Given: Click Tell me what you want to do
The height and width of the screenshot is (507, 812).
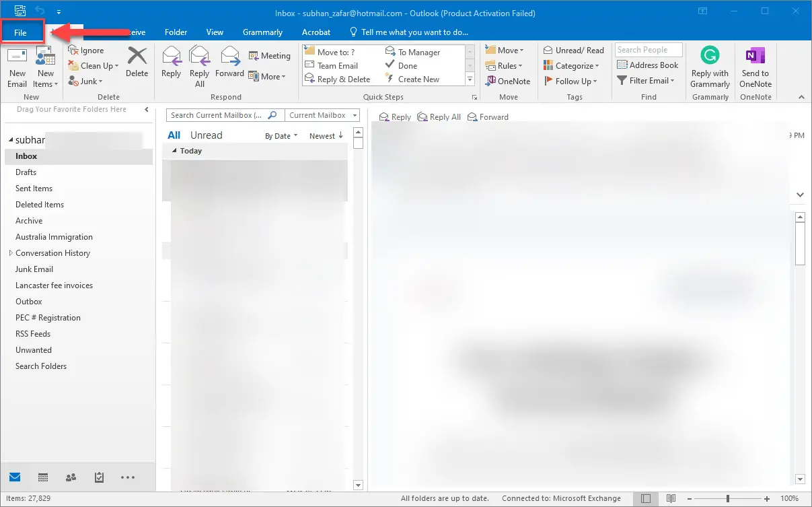Looking at the screenshot, I should (409, 32).
